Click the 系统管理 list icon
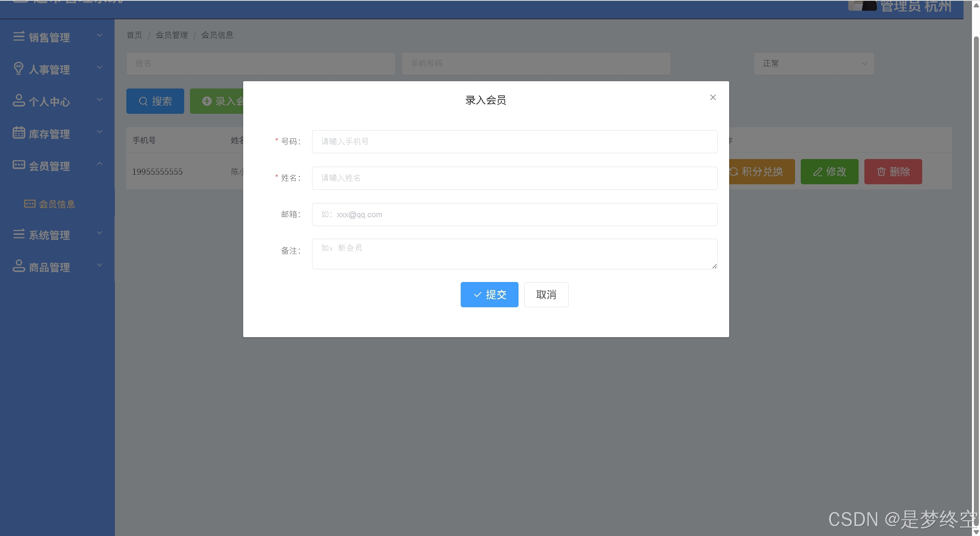 click(19, 234)
